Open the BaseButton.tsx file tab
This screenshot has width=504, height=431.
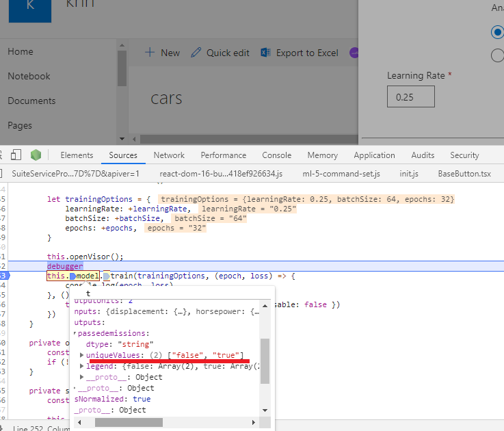pos(464,174)
